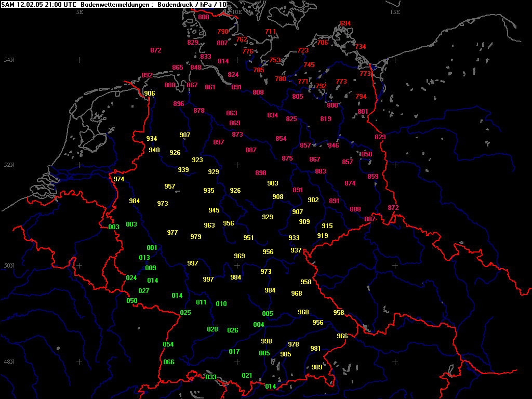Screen dimensions: 532x399
Task: Select the green pressure reading 066
Action: 169,362
